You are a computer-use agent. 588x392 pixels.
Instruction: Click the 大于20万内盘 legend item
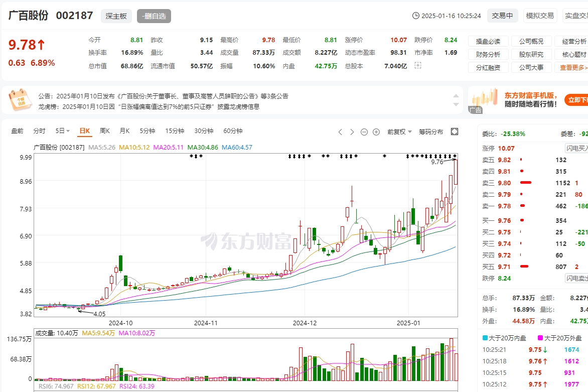coord(504,338)
